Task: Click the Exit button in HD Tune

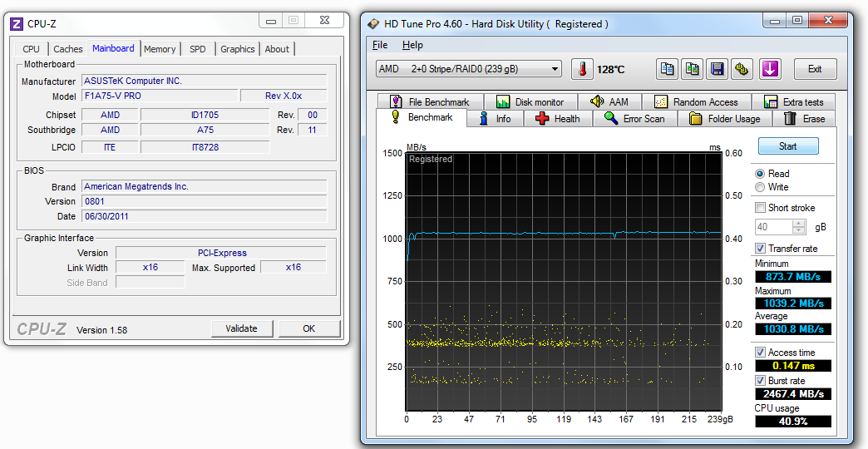Action: click(815, 69)
